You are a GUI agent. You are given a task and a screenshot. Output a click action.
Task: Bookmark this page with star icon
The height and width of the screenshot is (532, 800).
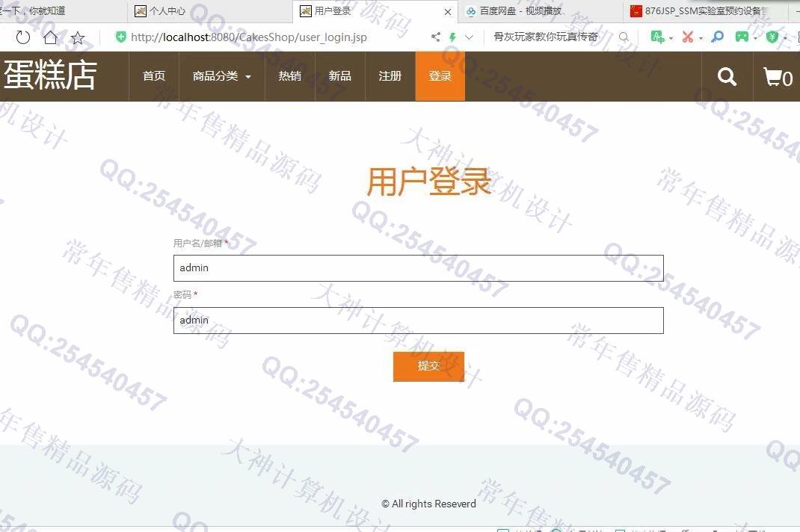click(78, 38)
